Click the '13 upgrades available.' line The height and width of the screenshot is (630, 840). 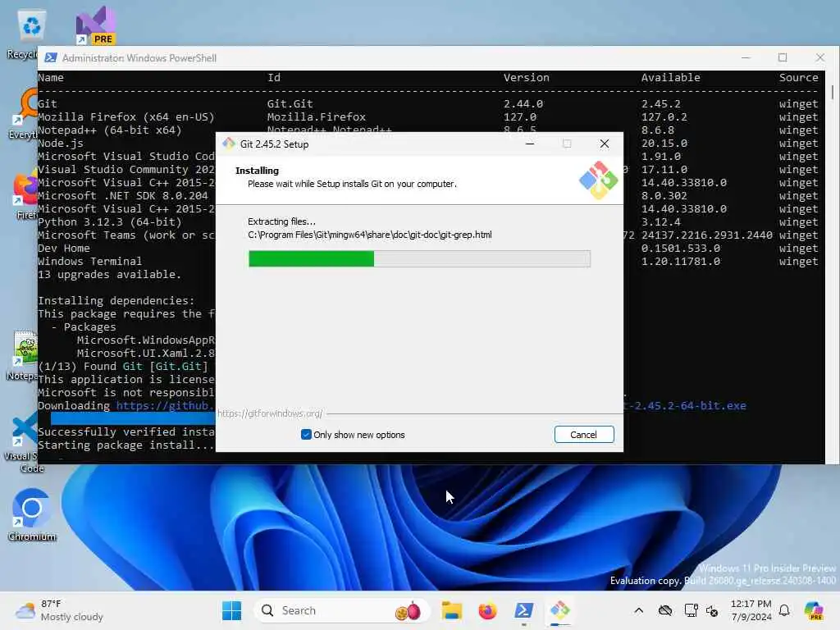pyautogui.click(x=109, y=274)
